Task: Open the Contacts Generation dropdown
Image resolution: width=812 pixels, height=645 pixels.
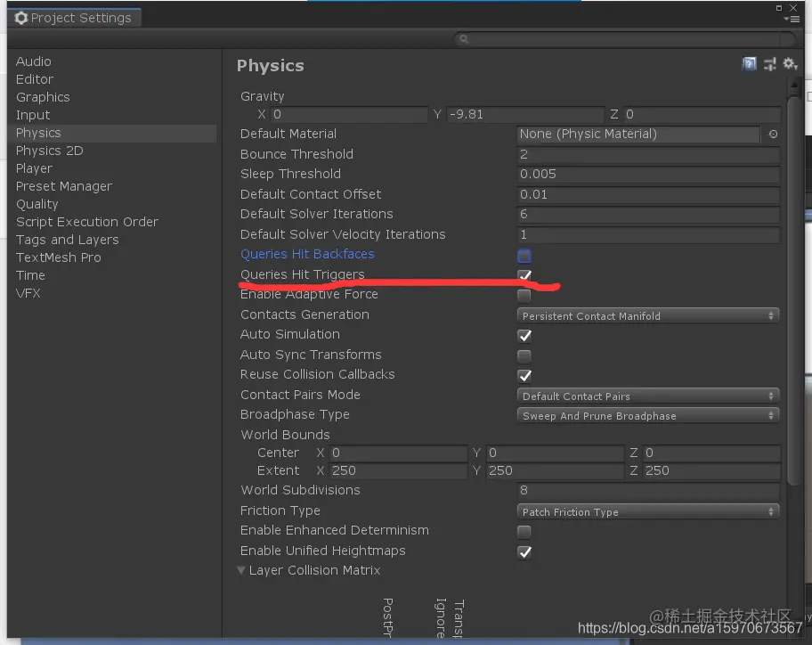Action: pos(648,315)
